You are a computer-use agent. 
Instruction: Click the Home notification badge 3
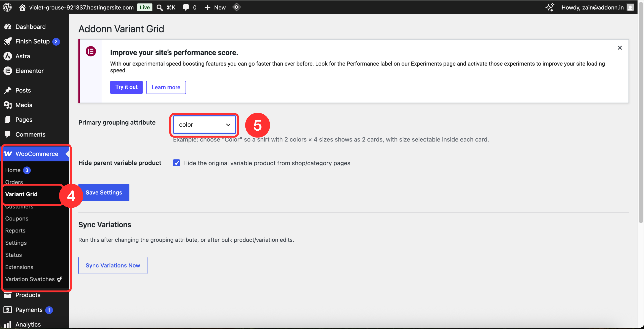pyautogui.click(x=27, y=170)
